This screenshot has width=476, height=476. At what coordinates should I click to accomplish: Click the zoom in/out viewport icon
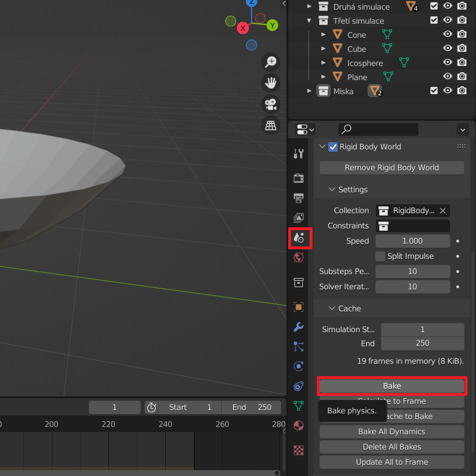click(271, 61)
